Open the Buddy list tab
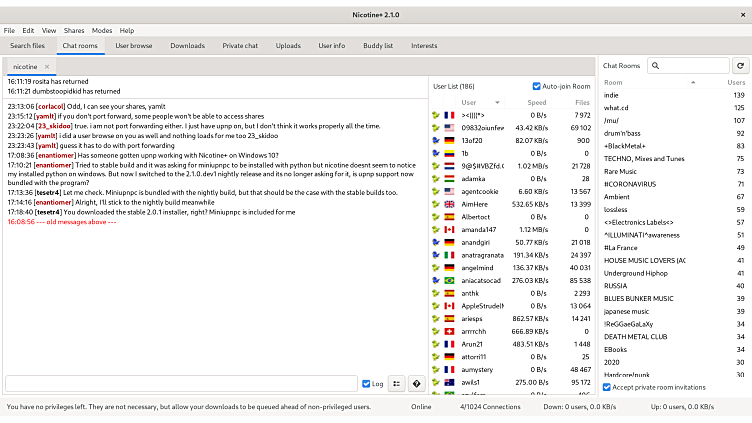The image size is (752, 423). point(377,45)
